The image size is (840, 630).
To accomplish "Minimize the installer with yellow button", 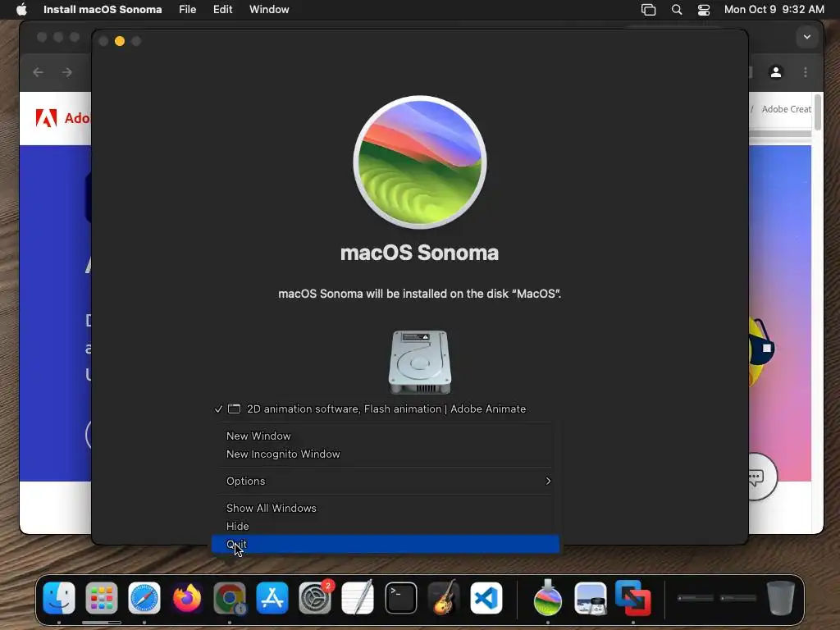I will [x=120, y=41].
